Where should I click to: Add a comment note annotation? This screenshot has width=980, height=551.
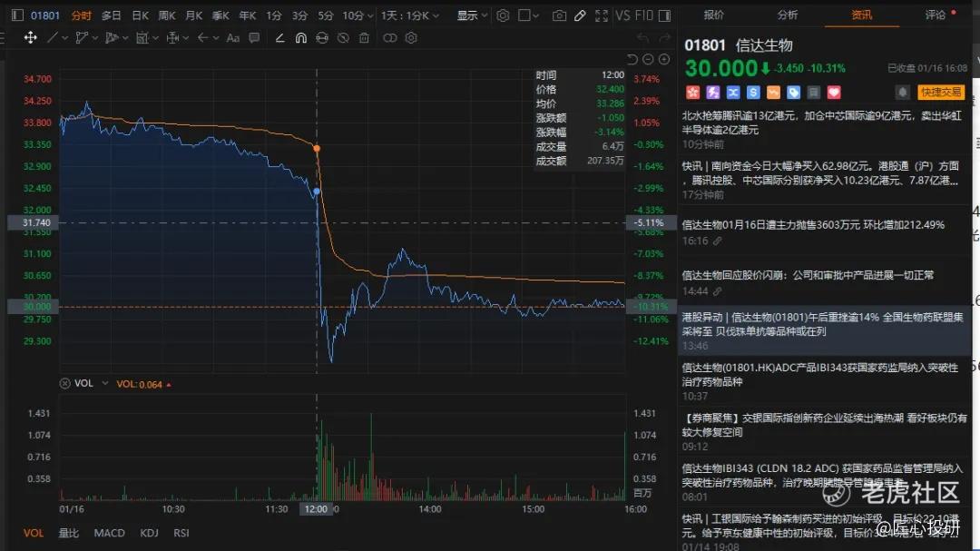point(254,38)
